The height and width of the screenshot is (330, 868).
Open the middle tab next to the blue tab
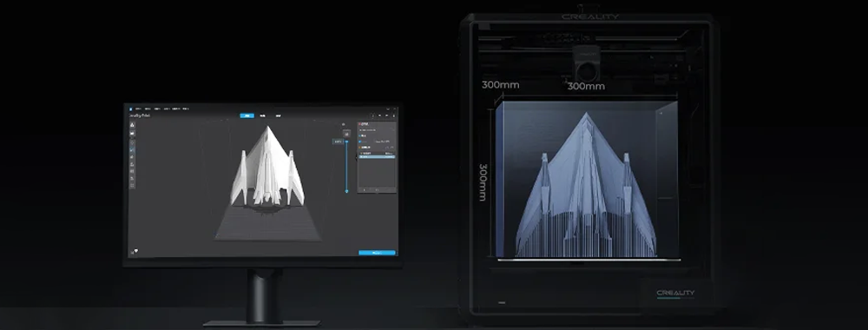(x=263, y=115)
